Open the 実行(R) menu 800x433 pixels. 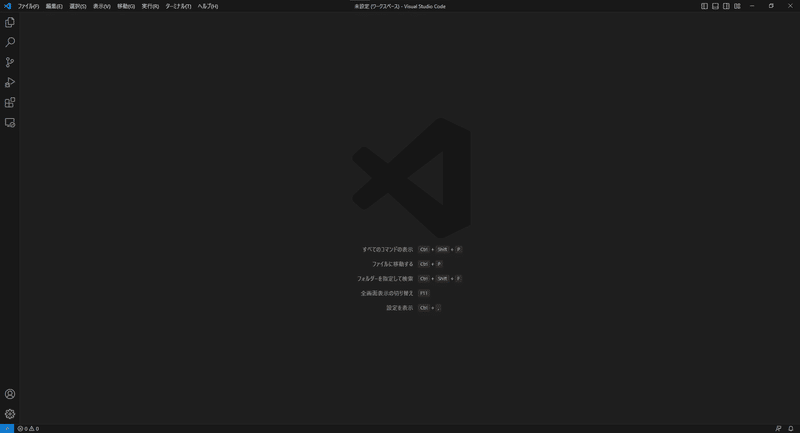(x=150, y=7)
